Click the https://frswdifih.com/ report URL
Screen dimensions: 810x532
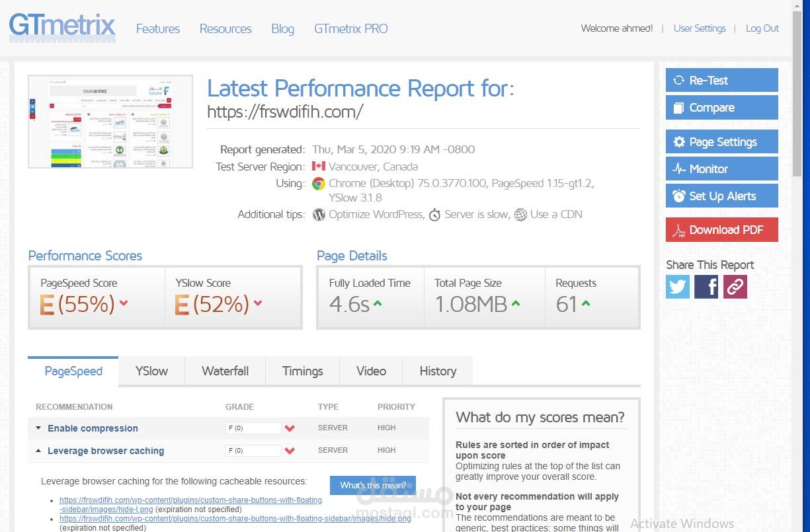coord(285,112)
